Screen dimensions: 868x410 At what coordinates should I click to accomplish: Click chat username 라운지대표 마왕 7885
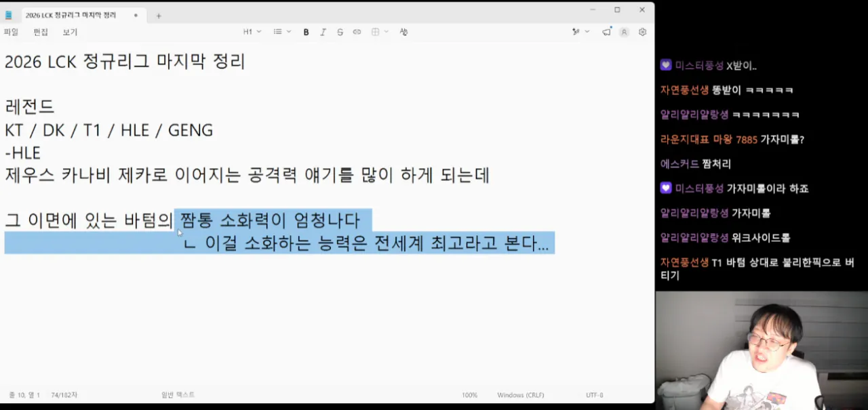(x=709, y=140)
